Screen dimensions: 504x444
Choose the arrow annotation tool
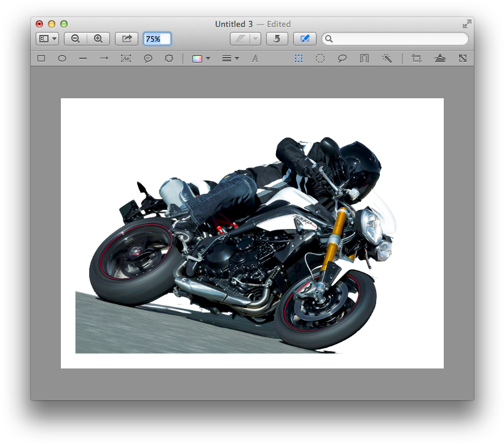click(x=104, y=58)
